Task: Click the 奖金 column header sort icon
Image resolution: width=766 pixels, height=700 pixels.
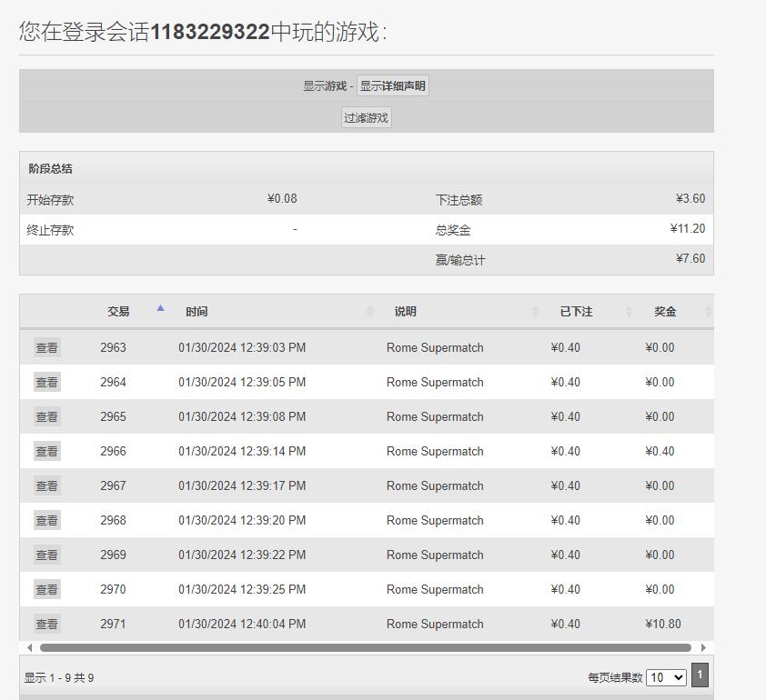Action: click(708, 312)
